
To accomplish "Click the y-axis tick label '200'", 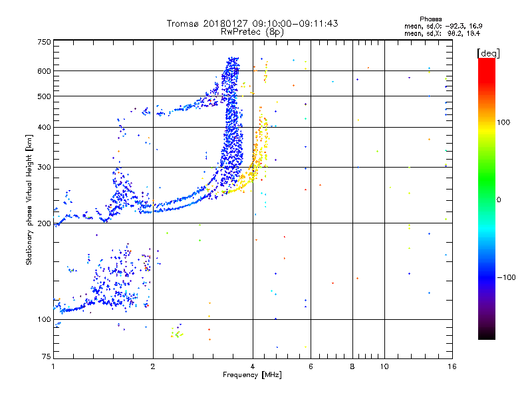I will [x=44, y=223].
